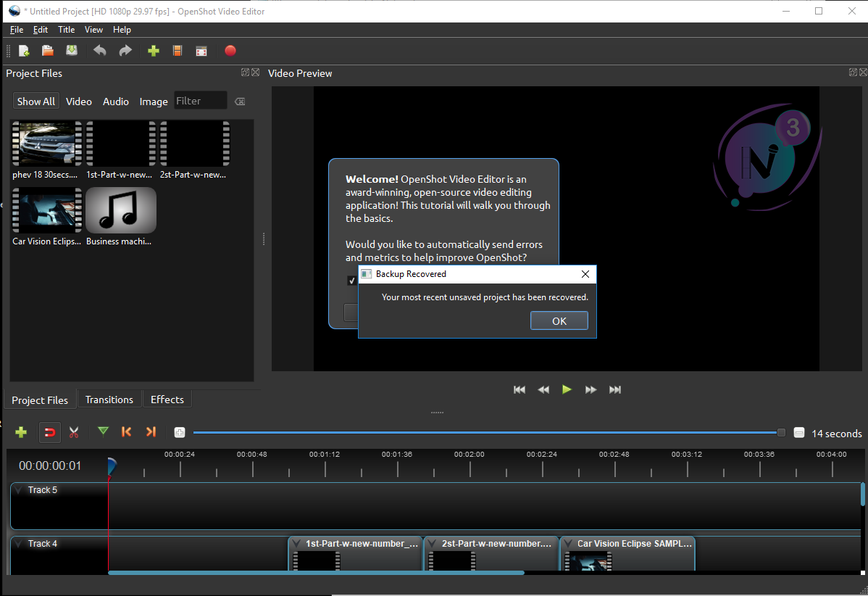Viewport: 868px width, 596px height.
Task: Click the zoom-out icon beside 14 seconds
Action: (x=798, y=433)
